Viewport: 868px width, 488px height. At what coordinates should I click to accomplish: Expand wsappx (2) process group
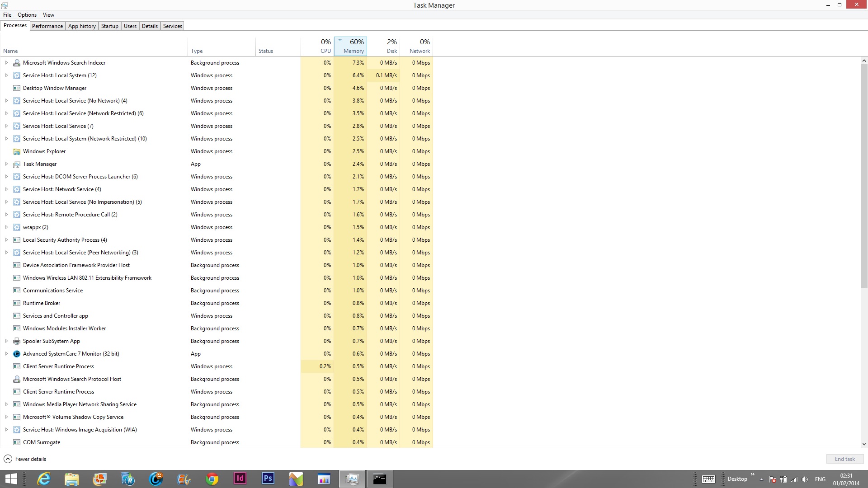6,227
